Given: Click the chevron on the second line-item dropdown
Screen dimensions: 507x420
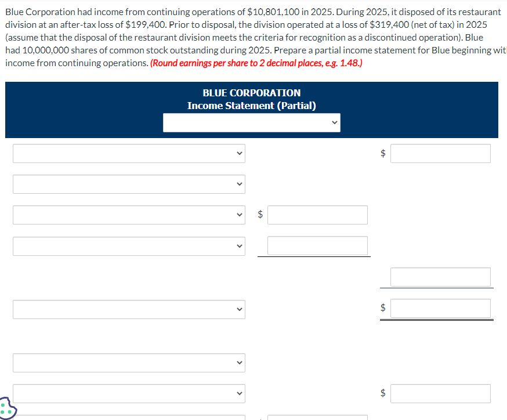Looking at the screenshot, I should click(238, 184).
